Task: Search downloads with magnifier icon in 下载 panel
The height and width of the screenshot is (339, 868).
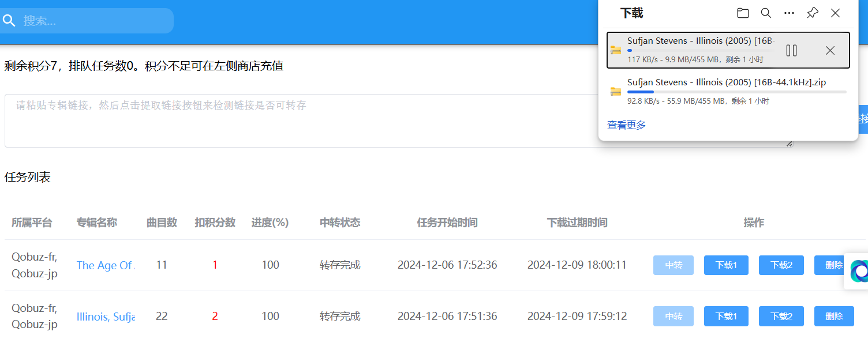Action: [766, 13]
